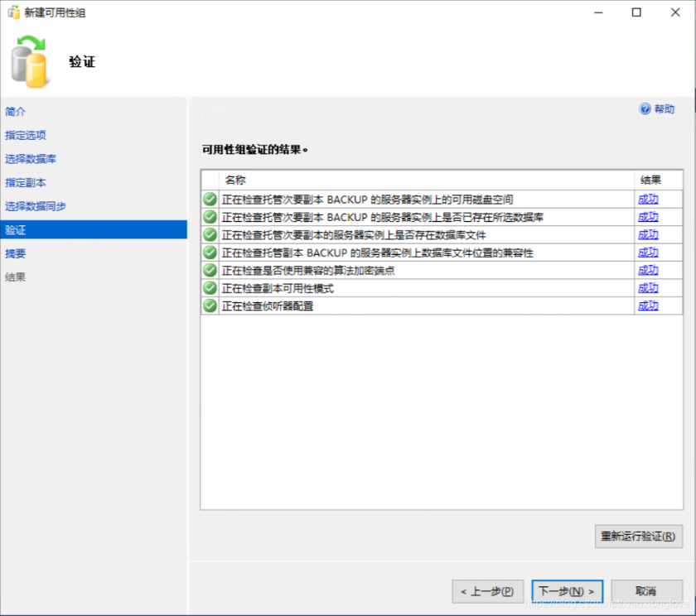Click the blue help question mark icon

tap(645, 109)
